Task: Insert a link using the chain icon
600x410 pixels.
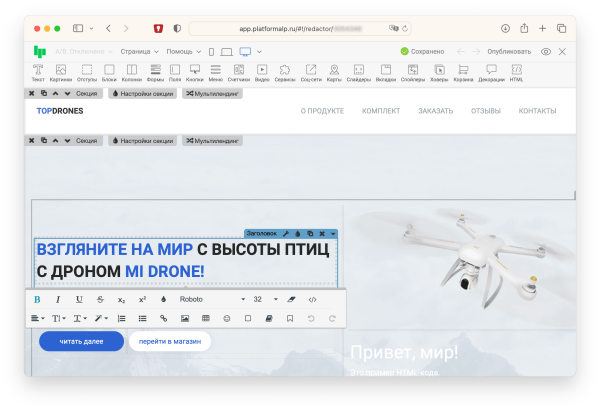Action: click(x=164, y=318)
